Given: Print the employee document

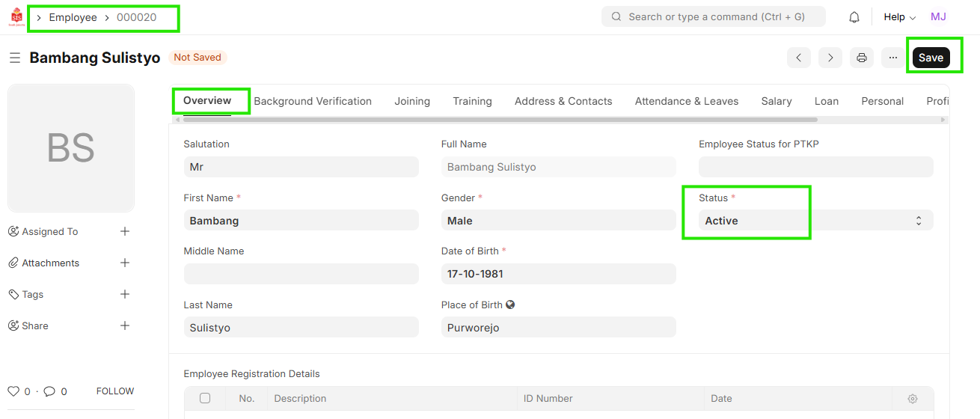Looking at the screenshot, I should click(x=862, y=58).
